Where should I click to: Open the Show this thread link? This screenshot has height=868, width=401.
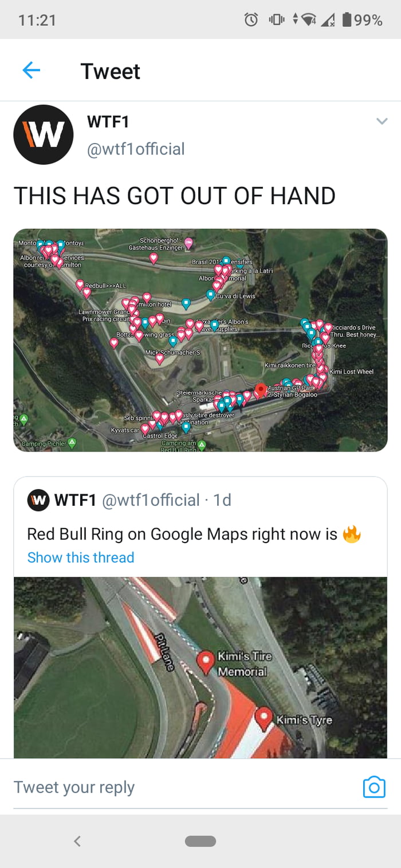click(80, 557)
